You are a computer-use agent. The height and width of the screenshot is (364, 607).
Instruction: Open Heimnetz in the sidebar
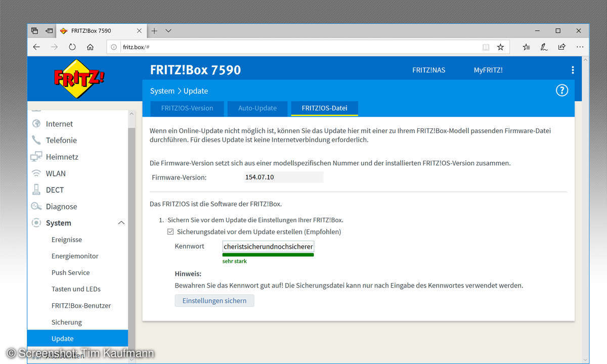pos(62,157)
